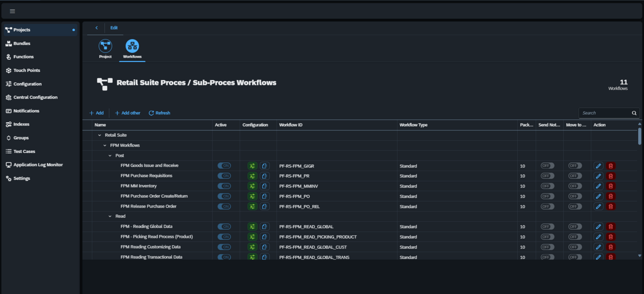The height and width of the screenshot is (294, 644).
Task: Open hamburger menu at top left
Action: coord(13,11)
